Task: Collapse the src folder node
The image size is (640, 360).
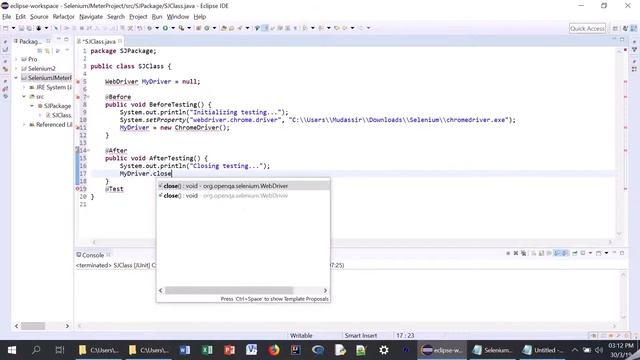Action: pos(24,97)
